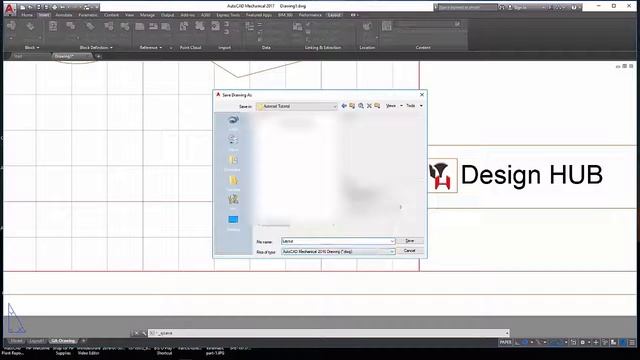Switch to the GA Drawing layout tab
Screen dimensions: 640x360
[x=63, y=341]
